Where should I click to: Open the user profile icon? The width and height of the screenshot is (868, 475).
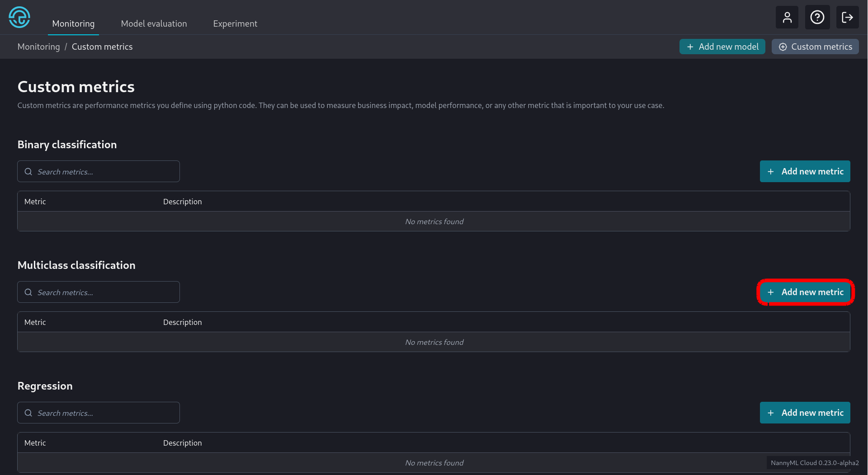pyautogui.click(x=787, y=18)
